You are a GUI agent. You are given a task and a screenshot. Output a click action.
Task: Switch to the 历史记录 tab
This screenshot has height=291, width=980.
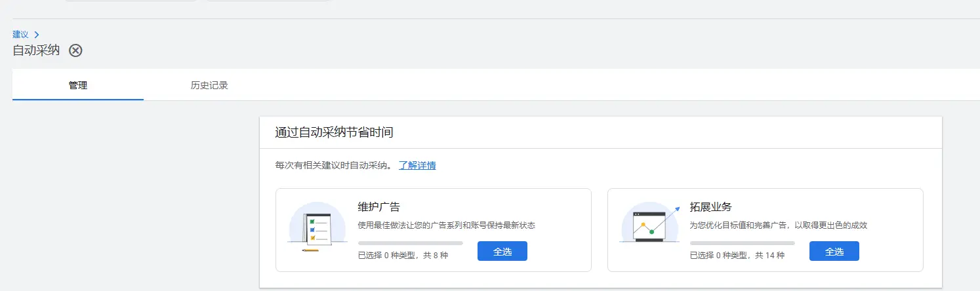pyautogui.click(x=209, y=85)
